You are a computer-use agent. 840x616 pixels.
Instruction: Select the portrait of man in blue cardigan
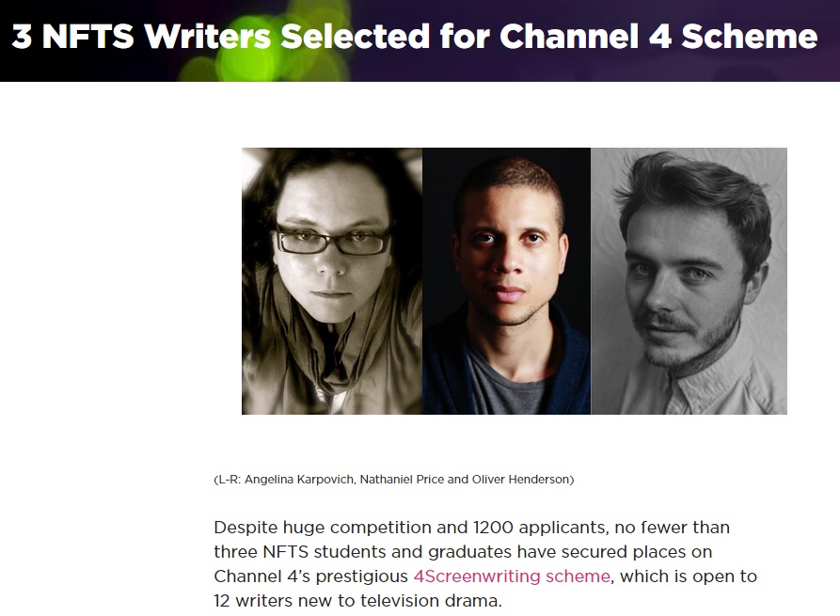coord(506,280)
